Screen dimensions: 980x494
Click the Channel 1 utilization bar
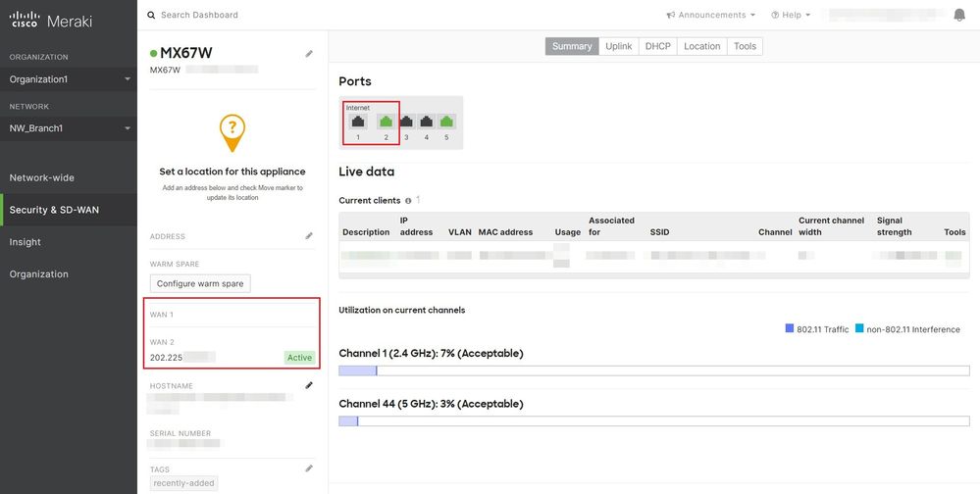tap(653, 370)
